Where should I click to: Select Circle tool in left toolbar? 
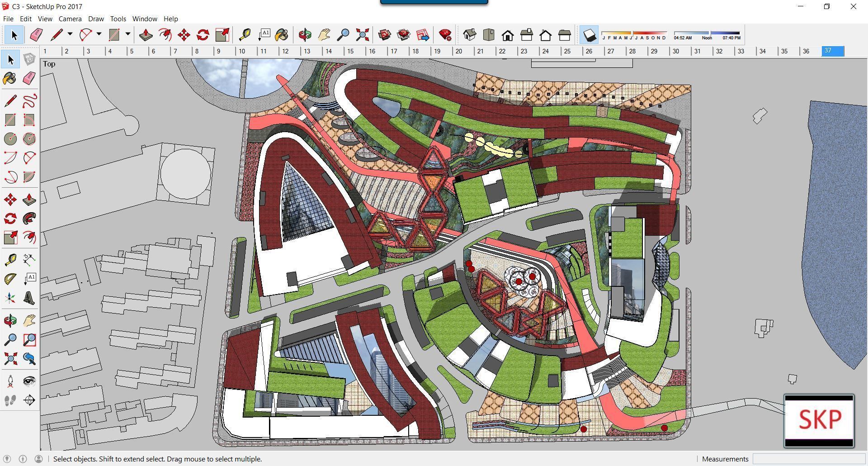pyautogui.click(x=10, y=139)
